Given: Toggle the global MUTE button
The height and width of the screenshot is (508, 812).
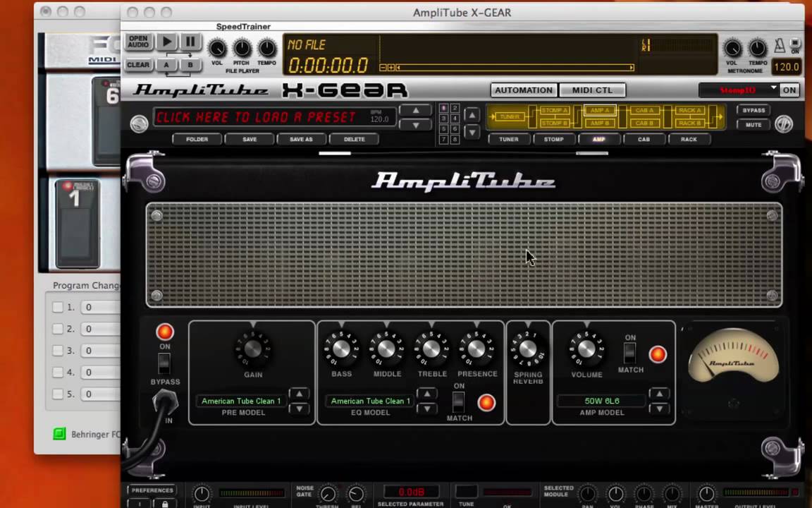Looking at the screenshot, I should point(753,125).
